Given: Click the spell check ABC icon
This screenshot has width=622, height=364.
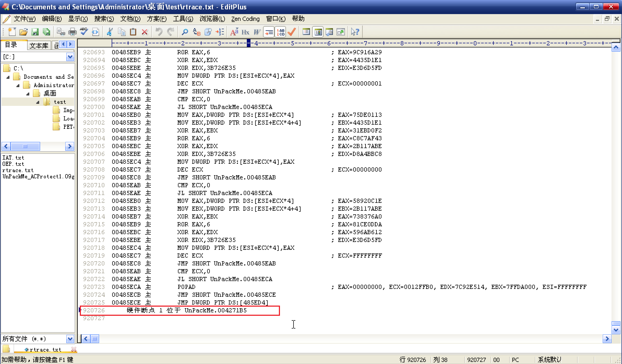Looking at the screenshot, I should [84, 32].
